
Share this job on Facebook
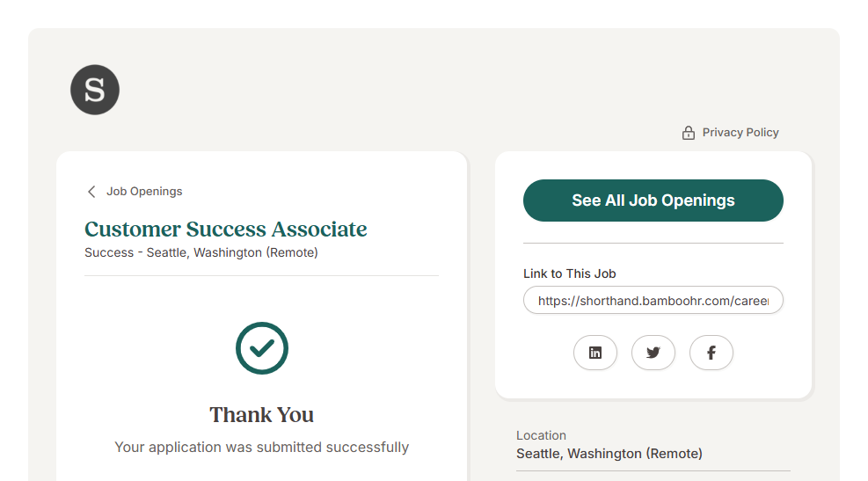pos(711,353)
